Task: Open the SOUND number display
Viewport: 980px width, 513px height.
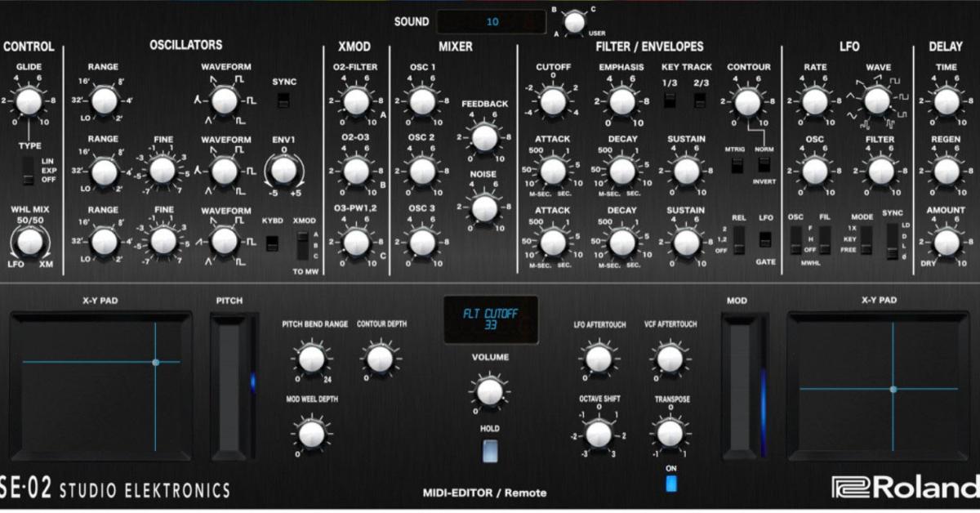Action: pos(491,22)
